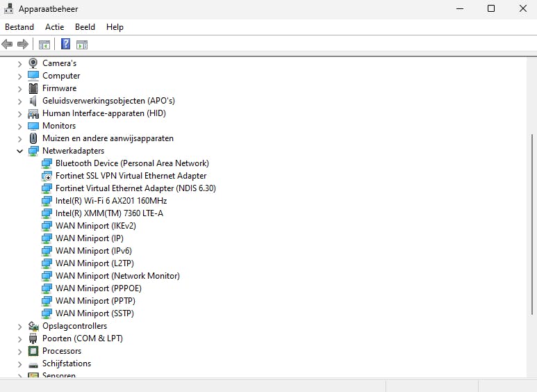Expand the Geluidsverwerkingsobjecten (APO's) category
The width and height of the screenshot is (537, 392).
pos(20,101)
